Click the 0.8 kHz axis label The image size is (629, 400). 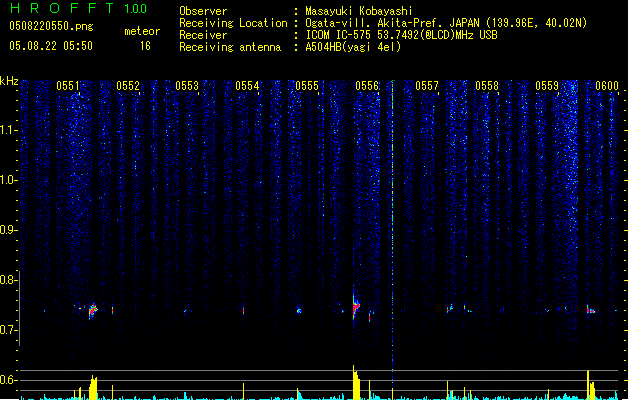pyautogui.click(x=9, y=280)
